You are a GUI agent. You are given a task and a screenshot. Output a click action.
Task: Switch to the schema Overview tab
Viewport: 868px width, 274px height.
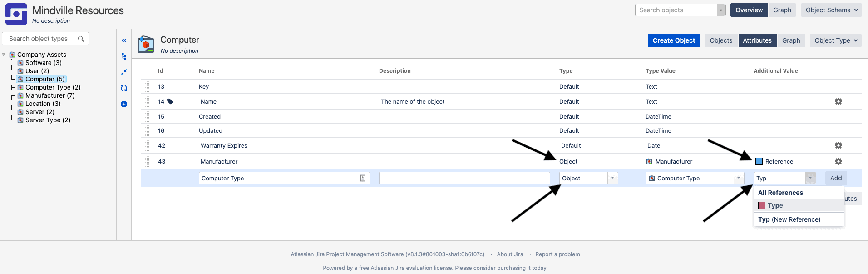[749, 10]
